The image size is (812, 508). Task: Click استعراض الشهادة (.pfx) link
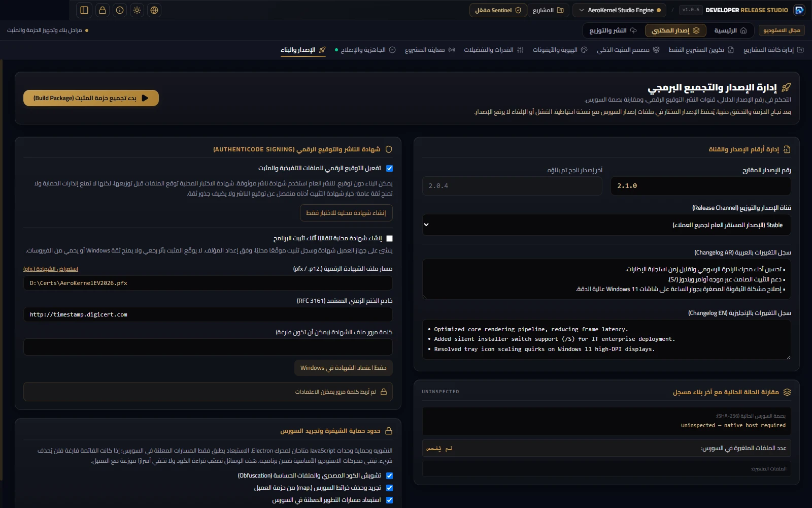click(x=51, y=269)
